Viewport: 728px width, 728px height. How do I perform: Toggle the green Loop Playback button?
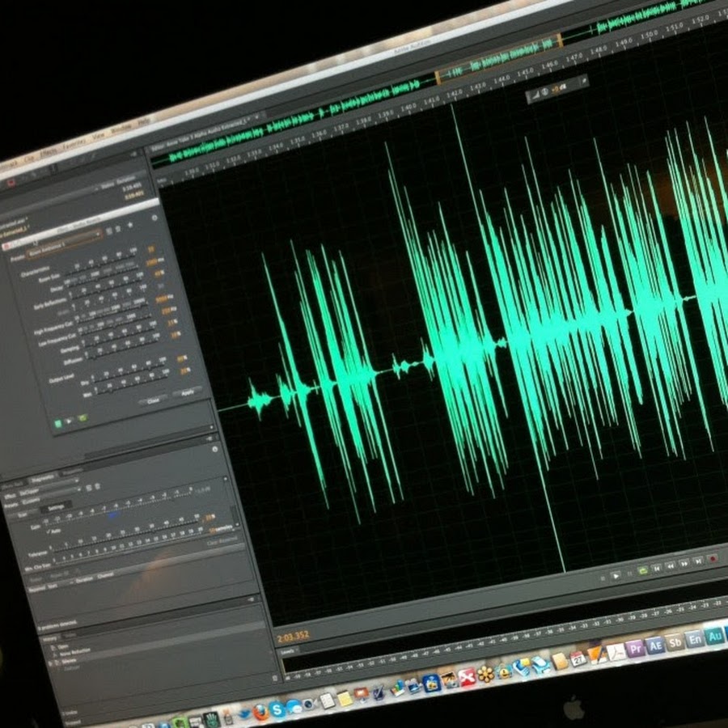click(642, 571)
